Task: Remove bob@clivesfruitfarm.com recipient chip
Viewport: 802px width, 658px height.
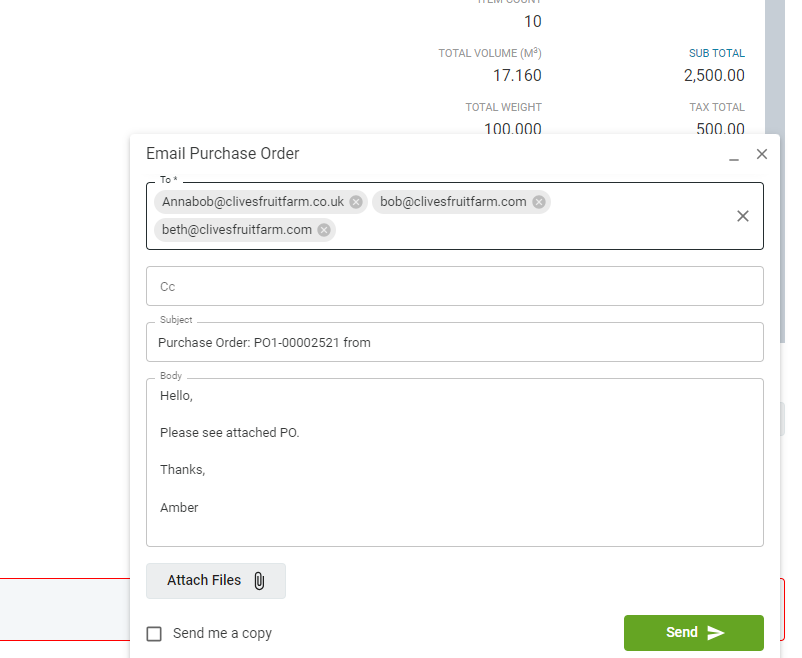Action: coord(539,202)
